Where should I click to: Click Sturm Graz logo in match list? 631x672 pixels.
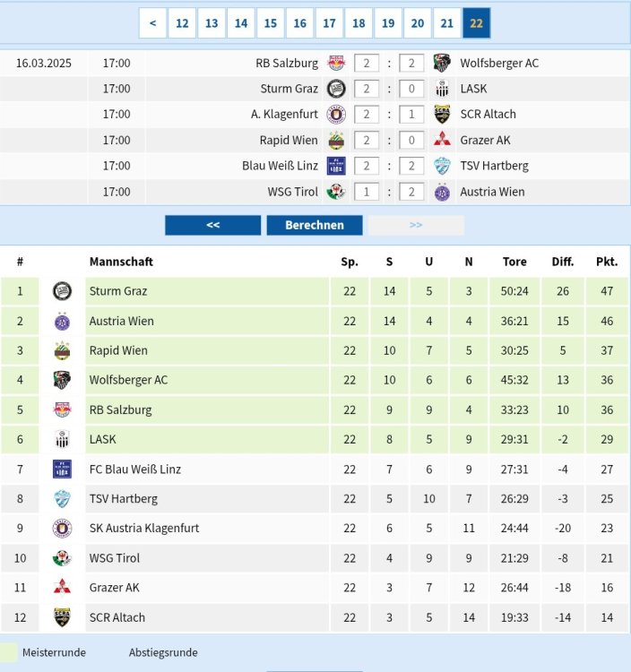pyautogui.click(x=336, y=89)
